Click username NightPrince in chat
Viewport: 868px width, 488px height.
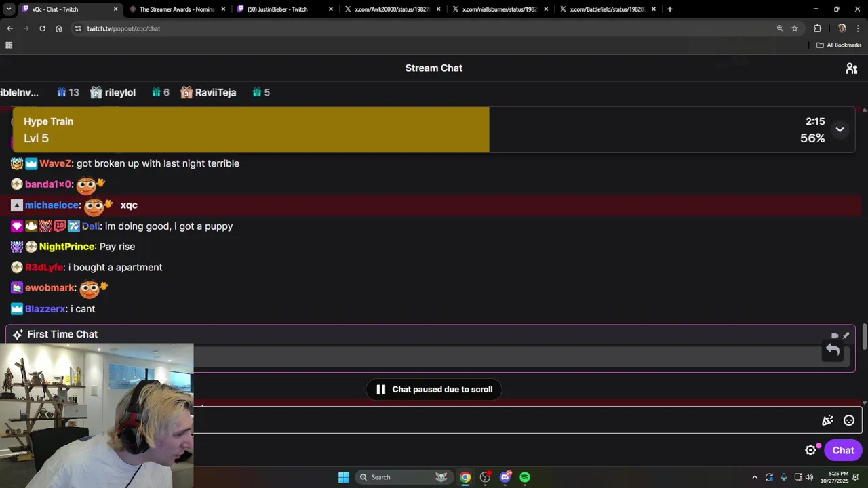pyautogui.click(x=67, y=247)
